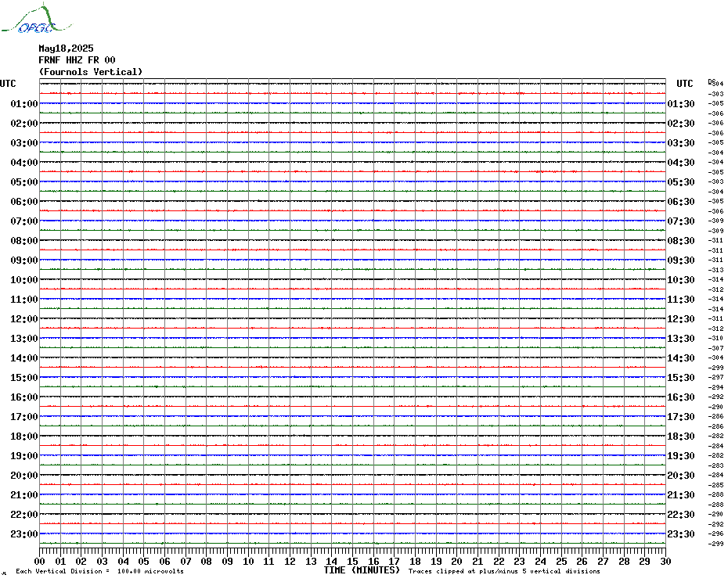Click the 06:30 right-side label
Viewport: 728px width, 582px height.
click(x=681, y=202)
